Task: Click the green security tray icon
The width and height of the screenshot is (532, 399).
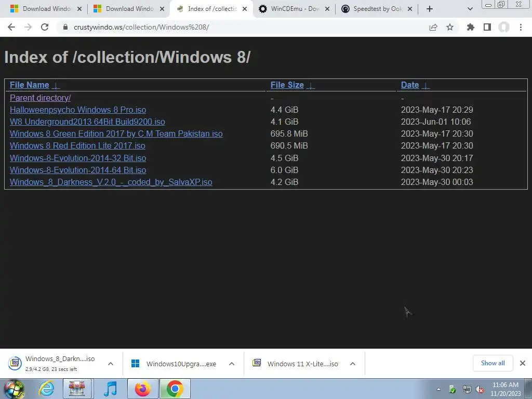Action: pos(452,389)
